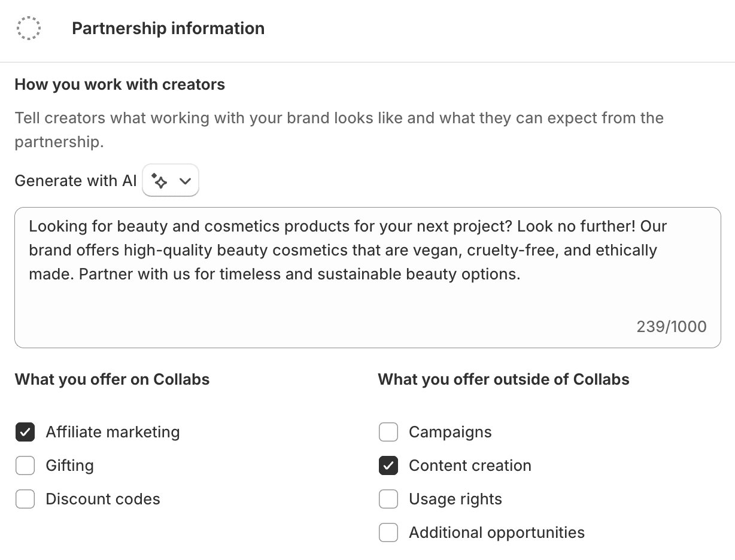Screen dimensions: 735x560
Task: Disable the Content creation checkbox
Action: (x=388, y=465)
